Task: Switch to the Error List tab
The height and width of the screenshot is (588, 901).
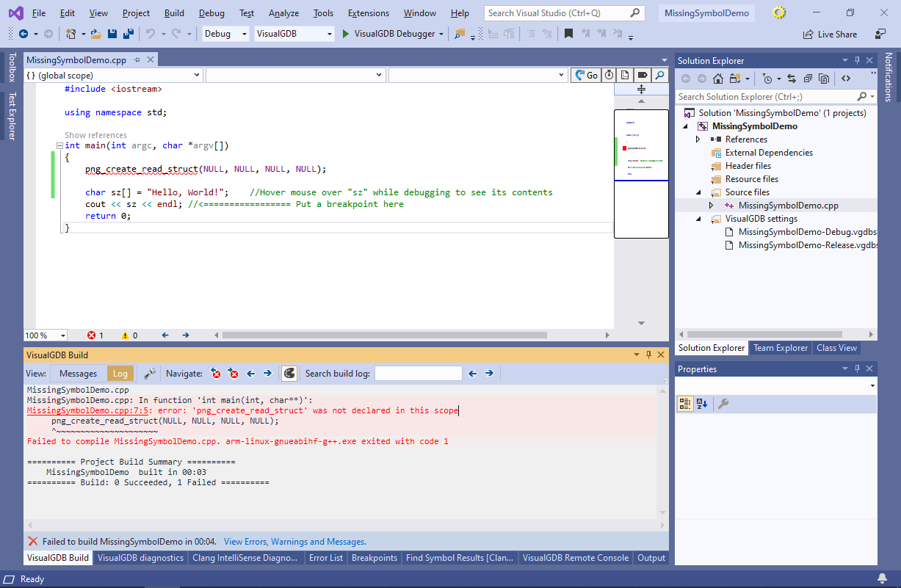Action: click(326, 558)
